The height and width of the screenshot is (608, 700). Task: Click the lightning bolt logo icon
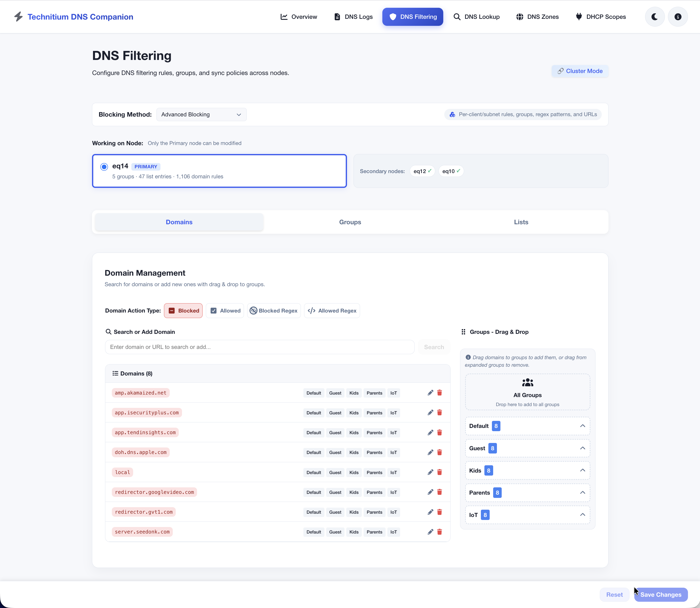click(19, 17)
